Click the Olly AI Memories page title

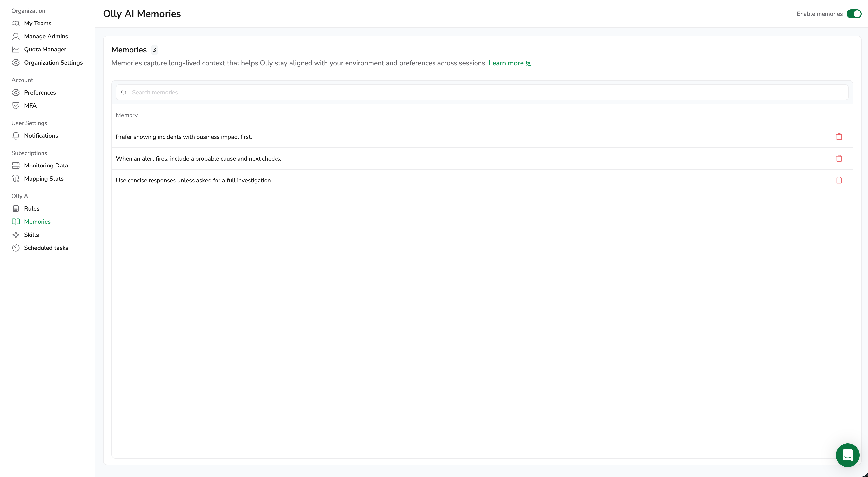pos(142,14)
